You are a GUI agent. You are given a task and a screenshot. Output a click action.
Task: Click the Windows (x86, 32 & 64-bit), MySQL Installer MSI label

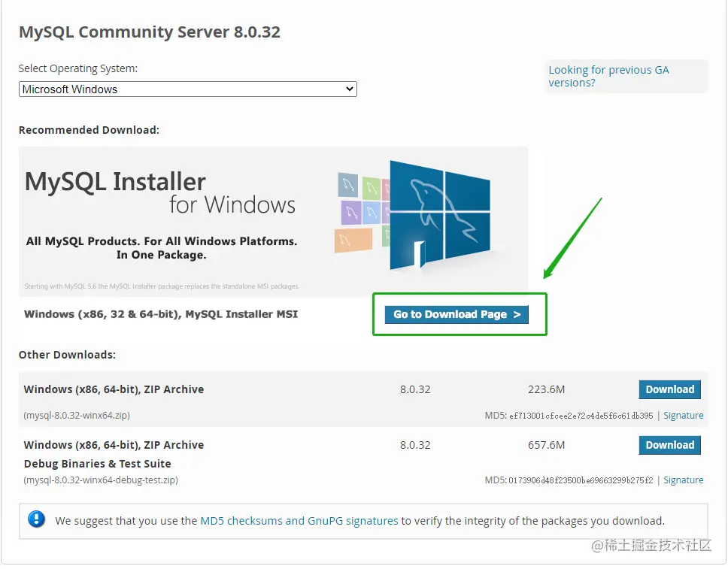pos(161,314)
